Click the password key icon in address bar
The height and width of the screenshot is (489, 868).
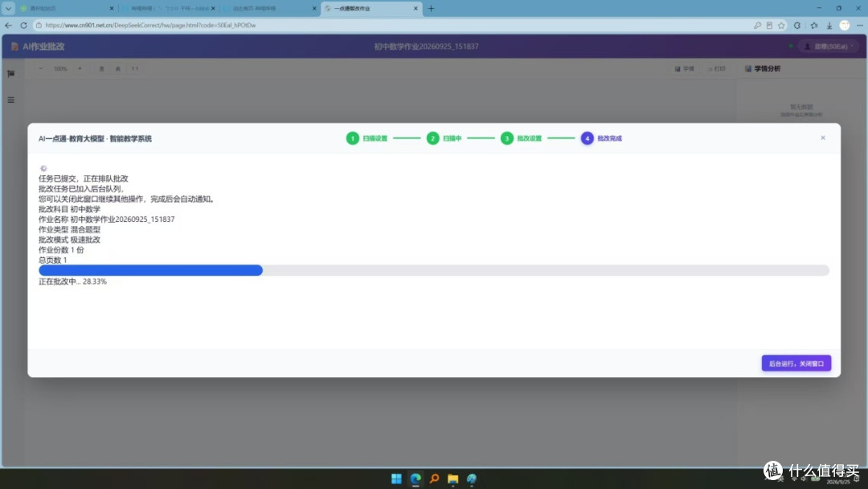pos(757,26)
